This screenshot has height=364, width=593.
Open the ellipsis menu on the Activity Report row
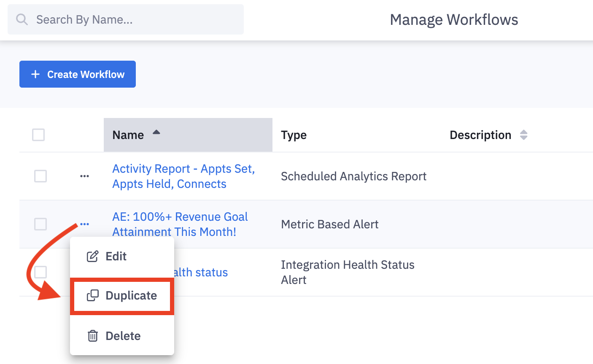click(84, 176)
